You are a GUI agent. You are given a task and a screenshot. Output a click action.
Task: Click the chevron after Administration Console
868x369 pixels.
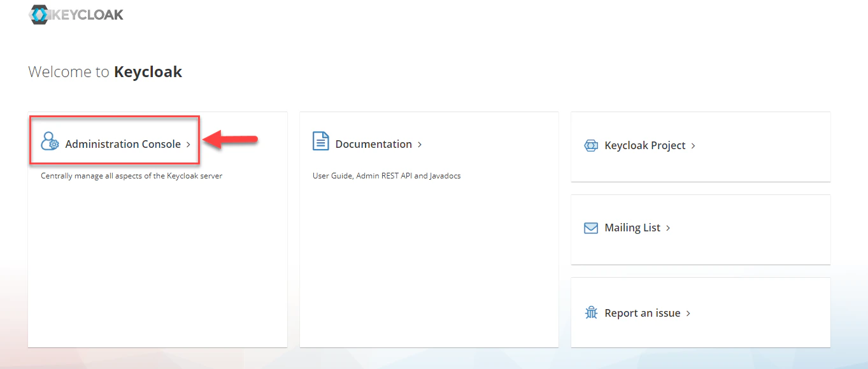point(189,145)
